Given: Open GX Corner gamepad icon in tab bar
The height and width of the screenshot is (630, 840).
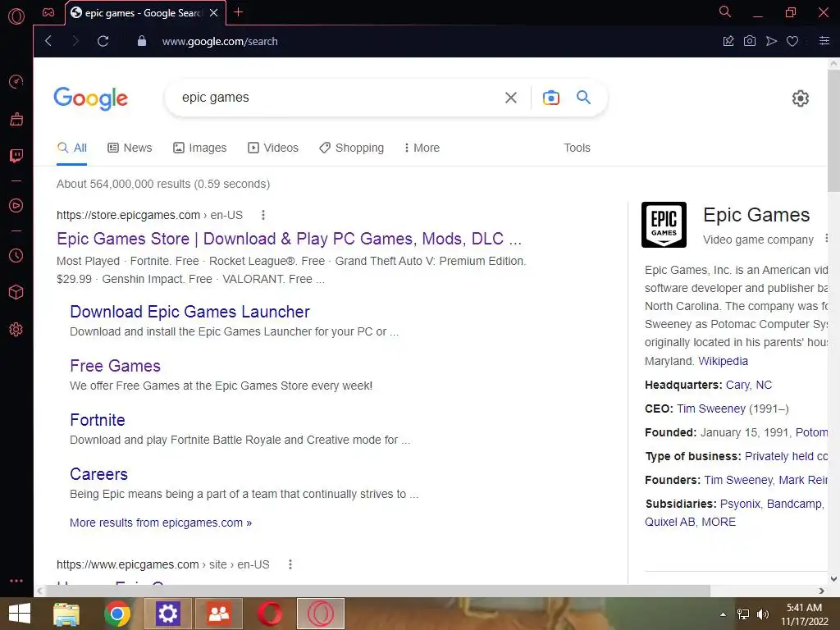Looking at the screenshot, I should coord(48,12).
